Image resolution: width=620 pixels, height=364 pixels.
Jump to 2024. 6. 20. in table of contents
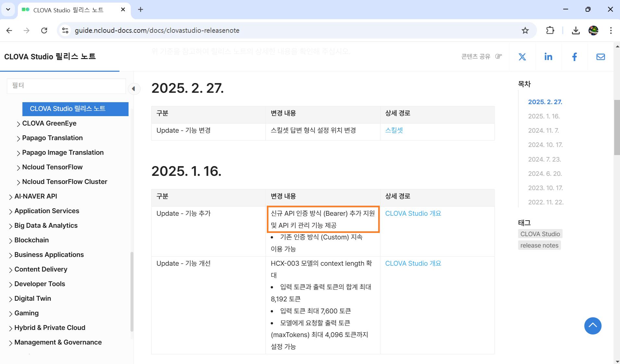[545, 174]
